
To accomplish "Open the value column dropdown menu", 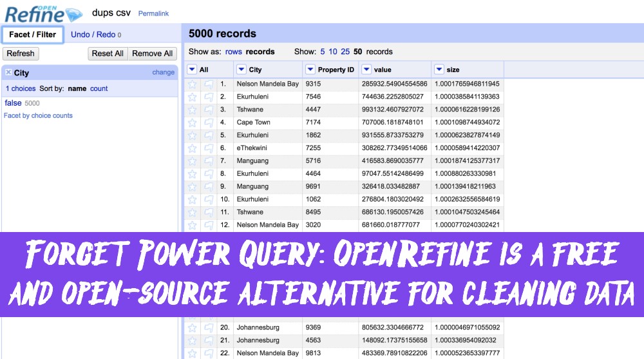I will click(366, 70).
